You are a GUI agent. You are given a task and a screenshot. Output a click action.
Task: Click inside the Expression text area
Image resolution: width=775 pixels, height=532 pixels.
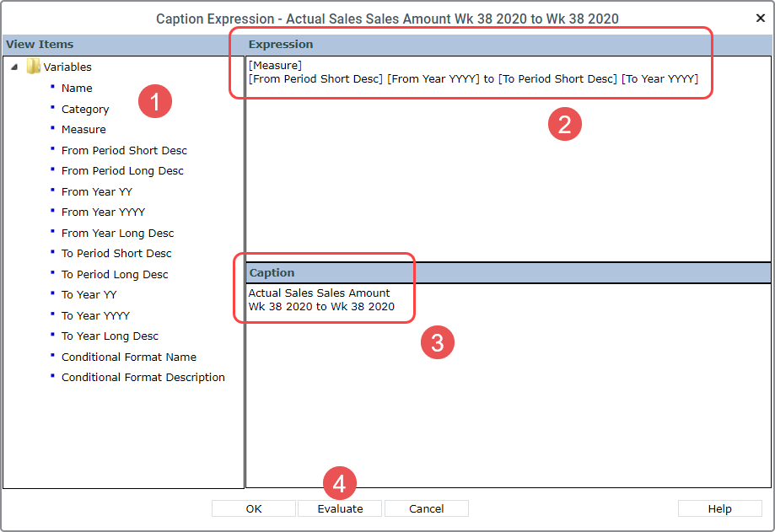[x=509, y=158]
